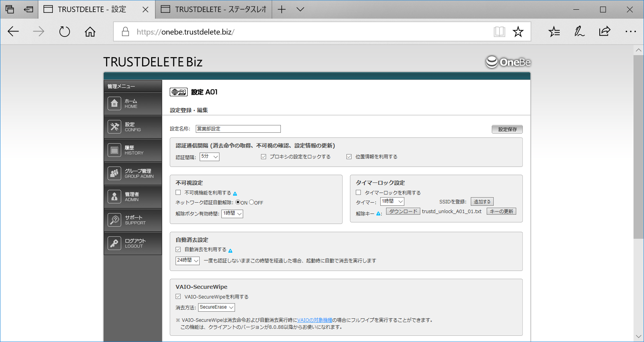Click the set tabs aside icon
The height and width of the screenshot is (342, 644).
(28, 9)
